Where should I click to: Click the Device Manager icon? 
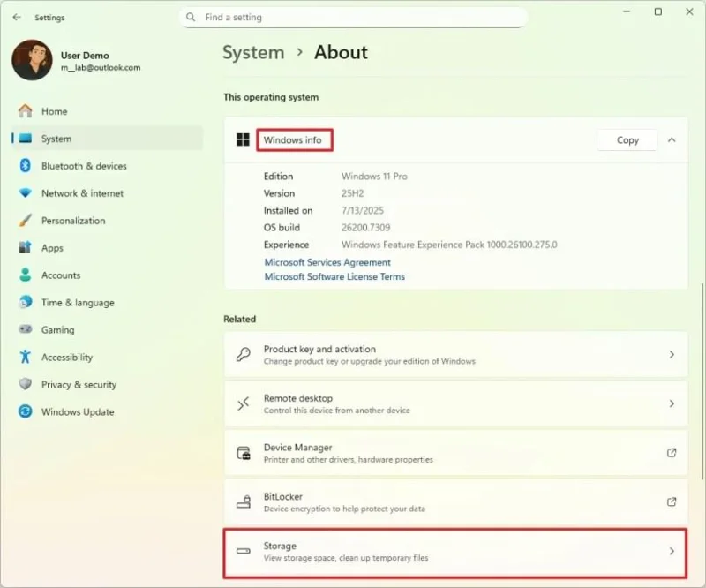click(244, 453)
